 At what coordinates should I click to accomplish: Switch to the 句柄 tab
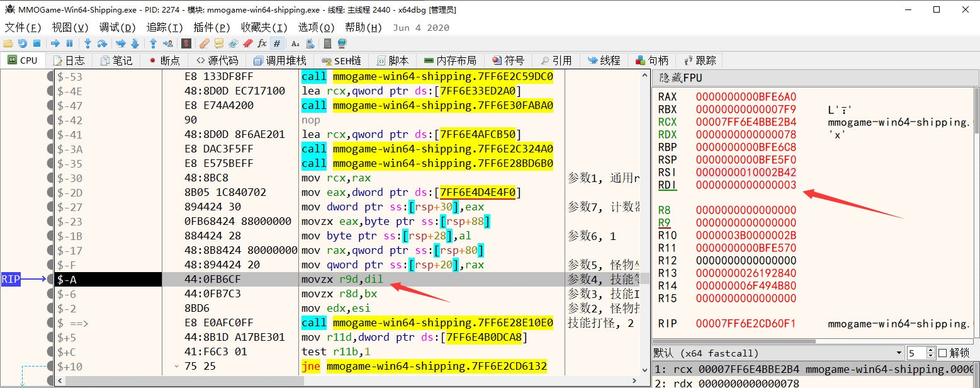point(651,60)
